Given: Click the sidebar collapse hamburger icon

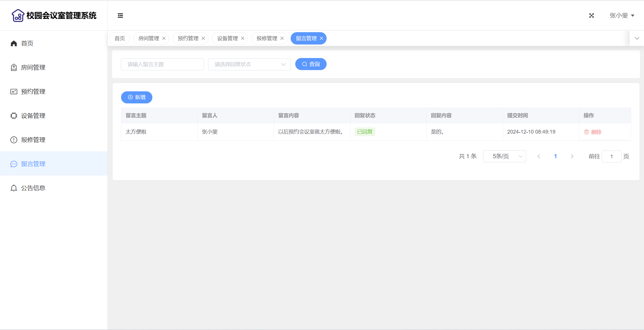Looking at the screenshot, I should [x=120, y=16].
